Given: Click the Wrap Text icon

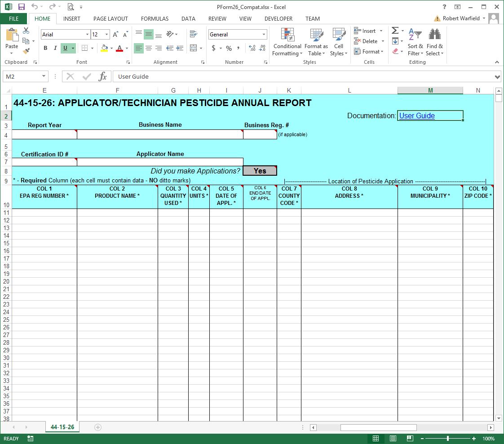Looking at the screenshot, I should (194, 34).
